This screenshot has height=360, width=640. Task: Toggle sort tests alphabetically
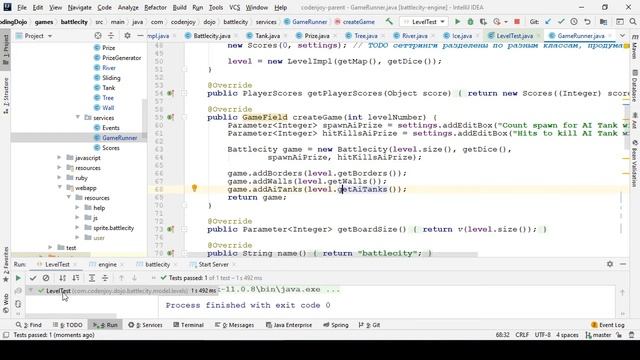tap(62, 278)
